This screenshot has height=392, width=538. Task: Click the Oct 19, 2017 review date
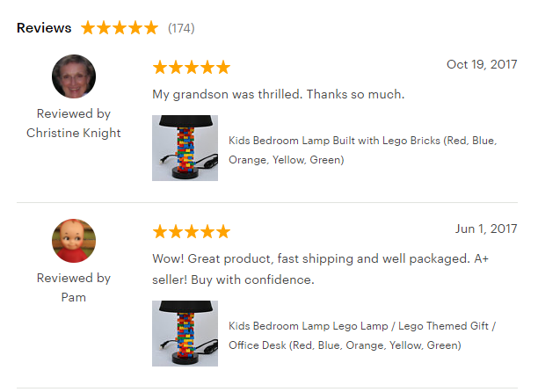(x=481, y=64)
